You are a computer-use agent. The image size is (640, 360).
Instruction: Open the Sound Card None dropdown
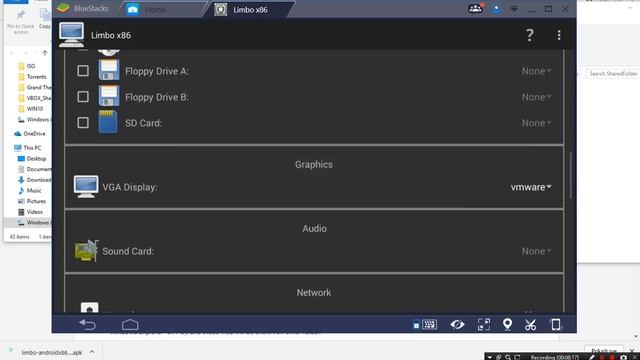[536, 251]
